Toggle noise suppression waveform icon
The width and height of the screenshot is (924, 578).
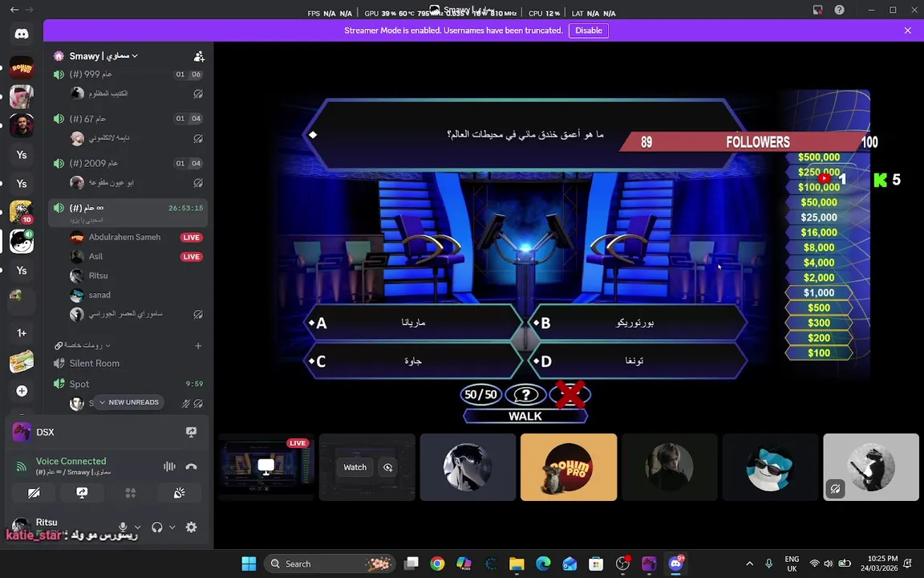[169, 466]
